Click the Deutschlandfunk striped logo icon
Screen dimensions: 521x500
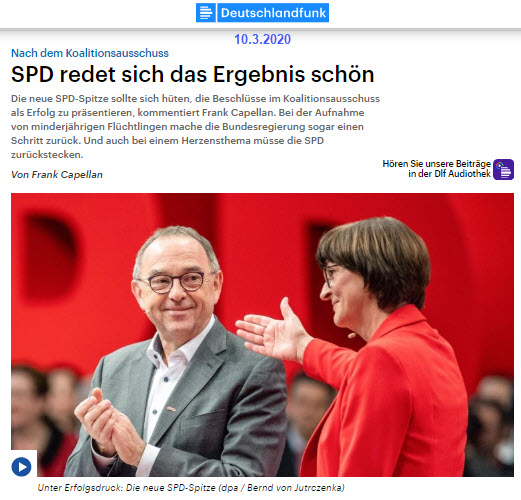[206, 13]
